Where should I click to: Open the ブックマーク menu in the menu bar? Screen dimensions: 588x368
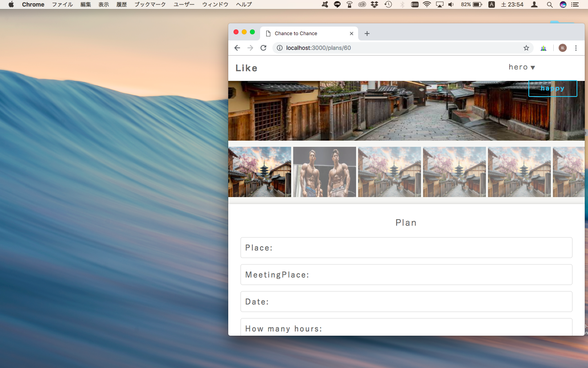[150, 4]
